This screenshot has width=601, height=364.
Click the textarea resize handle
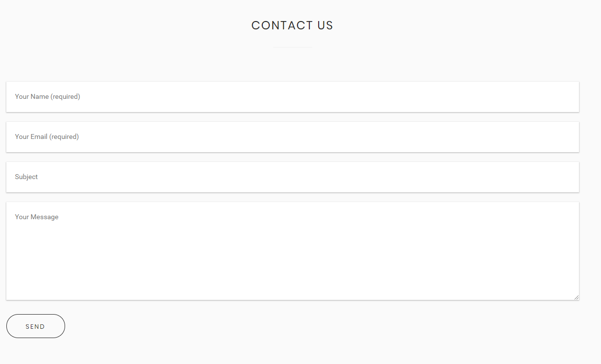click(577, 297)
